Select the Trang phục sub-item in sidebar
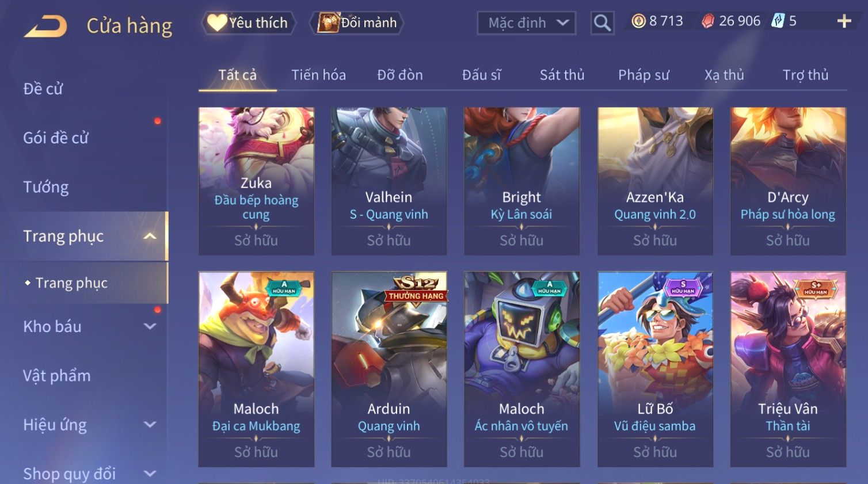 tap(71, 283)
